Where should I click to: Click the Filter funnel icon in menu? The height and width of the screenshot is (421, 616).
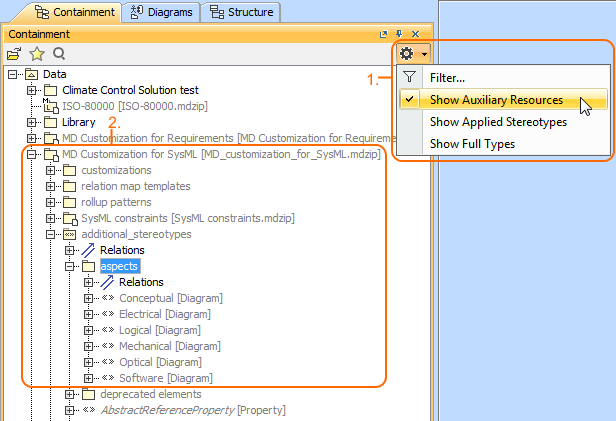(408, 77)
